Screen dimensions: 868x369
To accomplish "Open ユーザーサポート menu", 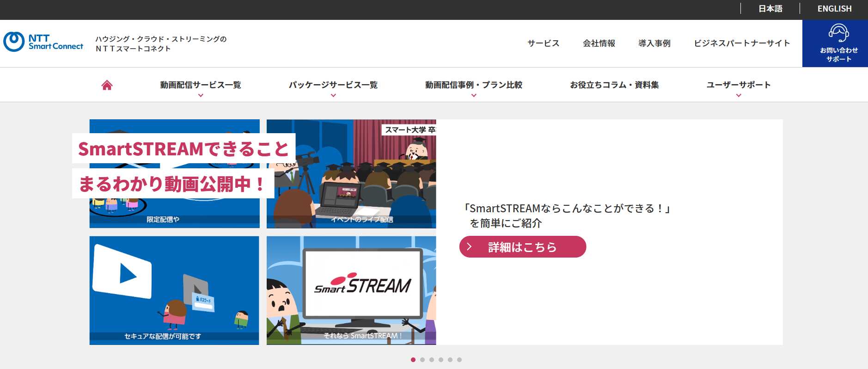I will [x=739, y=85].
